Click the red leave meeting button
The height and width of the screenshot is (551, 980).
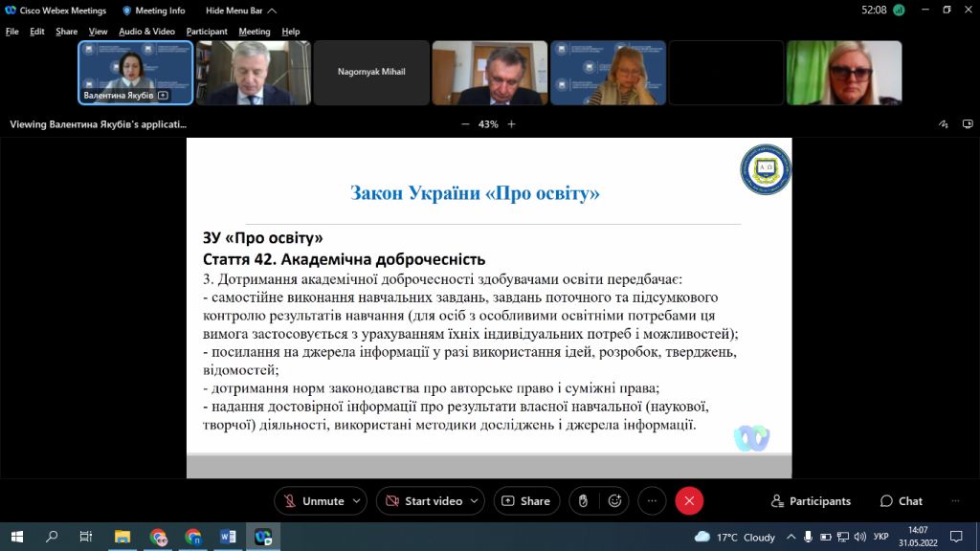pyautogui.click(x=689, y=501)
